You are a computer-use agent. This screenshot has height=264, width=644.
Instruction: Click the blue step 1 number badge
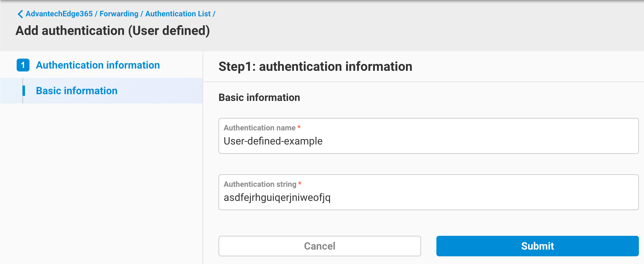pyautogui.click(x=23, y=65)
